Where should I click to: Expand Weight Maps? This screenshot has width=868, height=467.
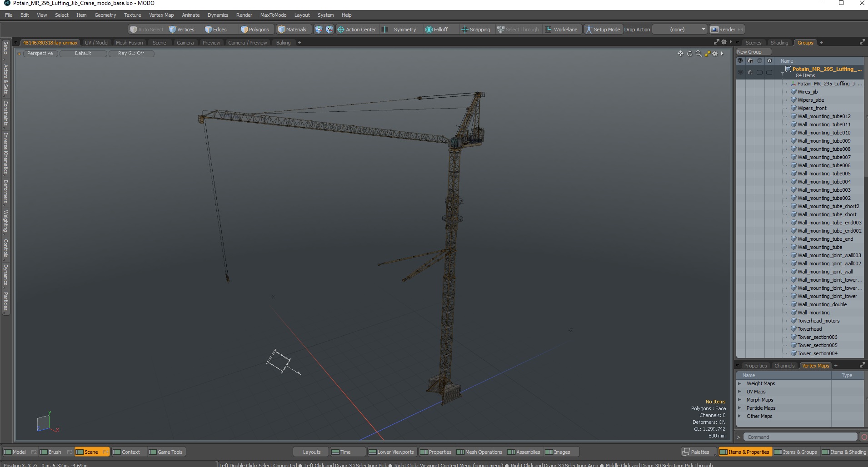pos(739,383)
